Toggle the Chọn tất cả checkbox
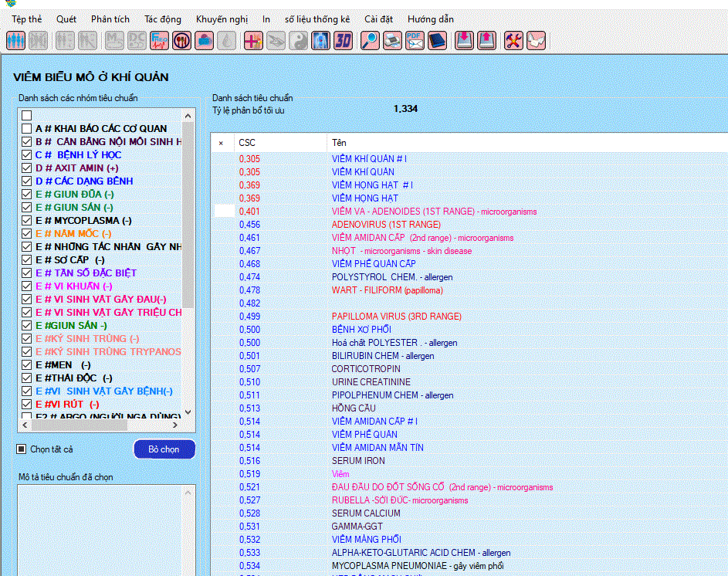This screenshot has height=576, width=728. (x=22, y=449)
